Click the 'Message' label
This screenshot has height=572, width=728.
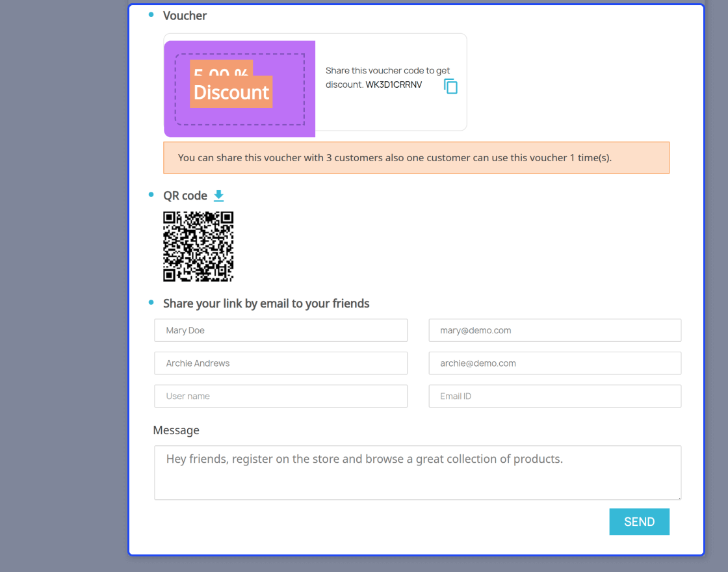[176, 430]
